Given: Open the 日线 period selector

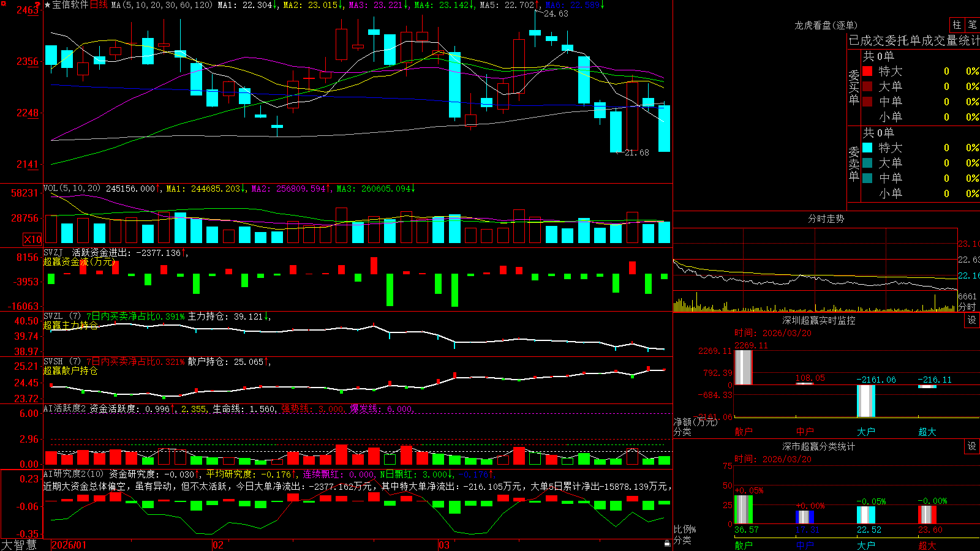Looking at the screenshot, I should (99, 5).
